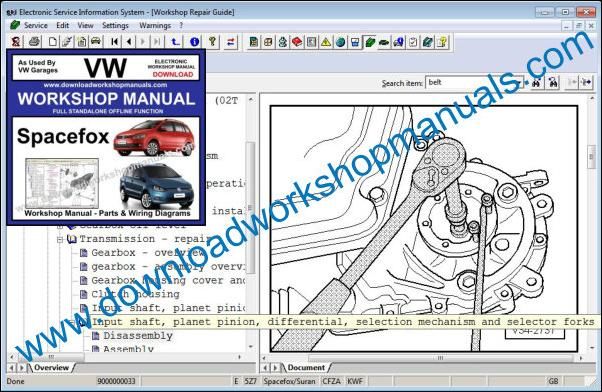Click the blue up-level return arrow icon

tap(175, 41)
